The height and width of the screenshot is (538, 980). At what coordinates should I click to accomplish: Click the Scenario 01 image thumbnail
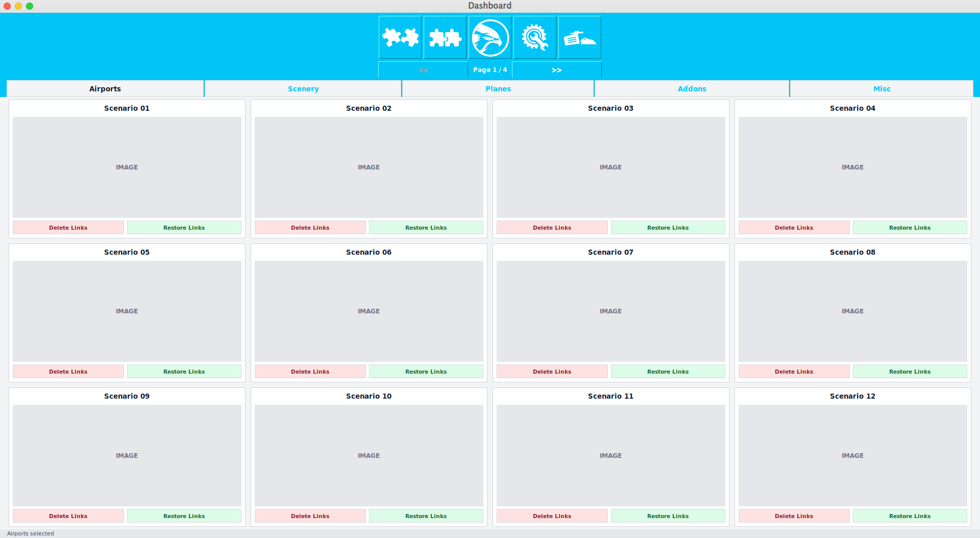127,167
